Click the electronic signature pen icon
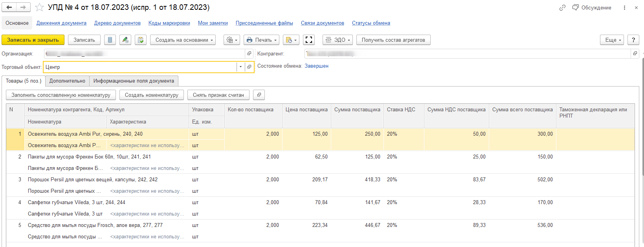The image size is (644, 247). (x=125, y=40)
